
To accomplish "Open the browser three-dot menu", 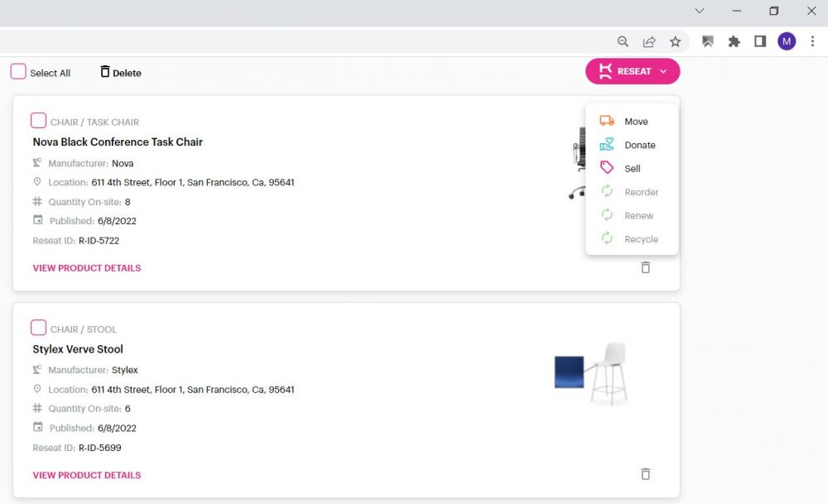I will [812, 41].
